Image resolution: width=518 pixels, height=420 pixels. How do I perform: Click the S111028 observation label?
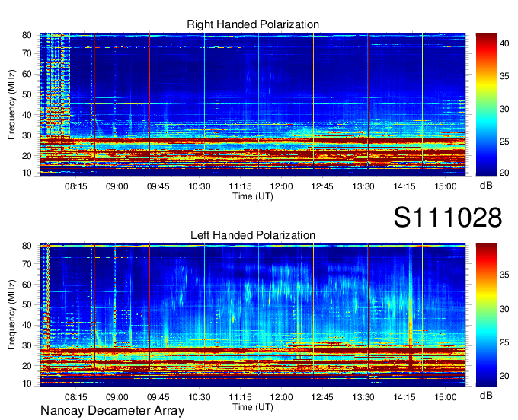[448, 218]
